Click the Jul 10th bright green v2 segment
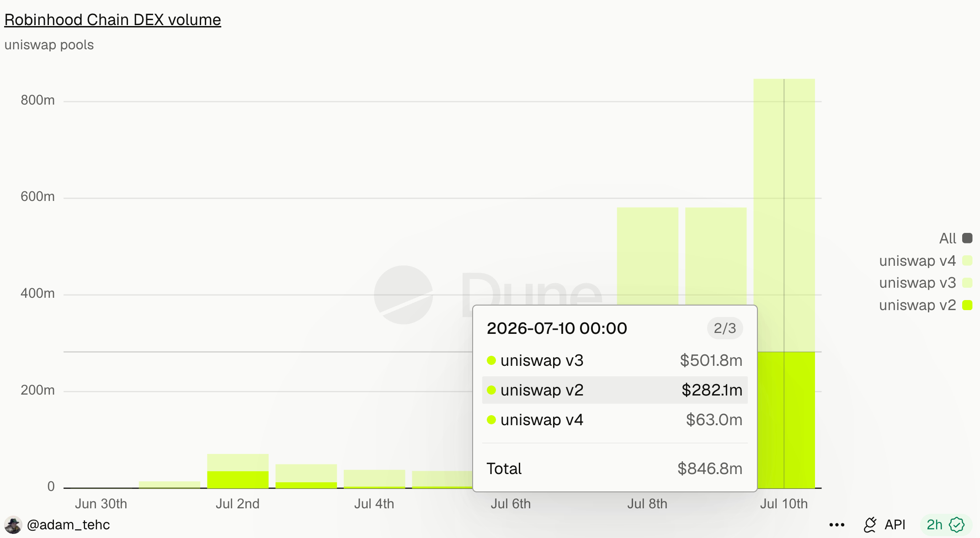 (x=786, y=420)
